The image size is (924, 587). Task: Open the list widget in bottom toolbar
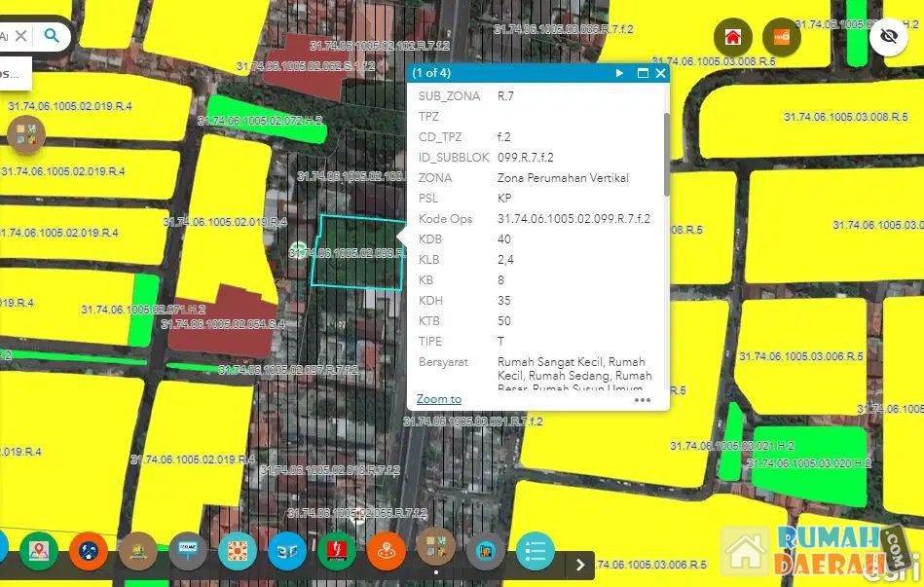click(535, 551)
